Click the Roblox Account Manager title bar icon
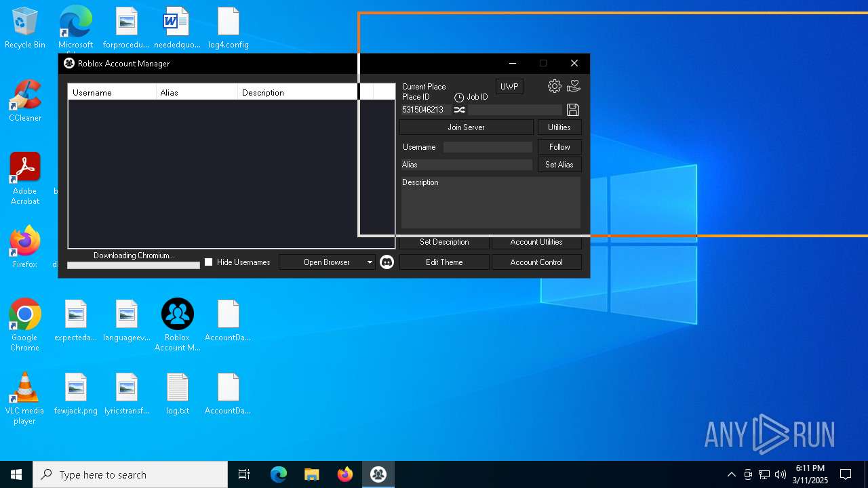This screenshot has width=868, height=488. pos(69,63)
